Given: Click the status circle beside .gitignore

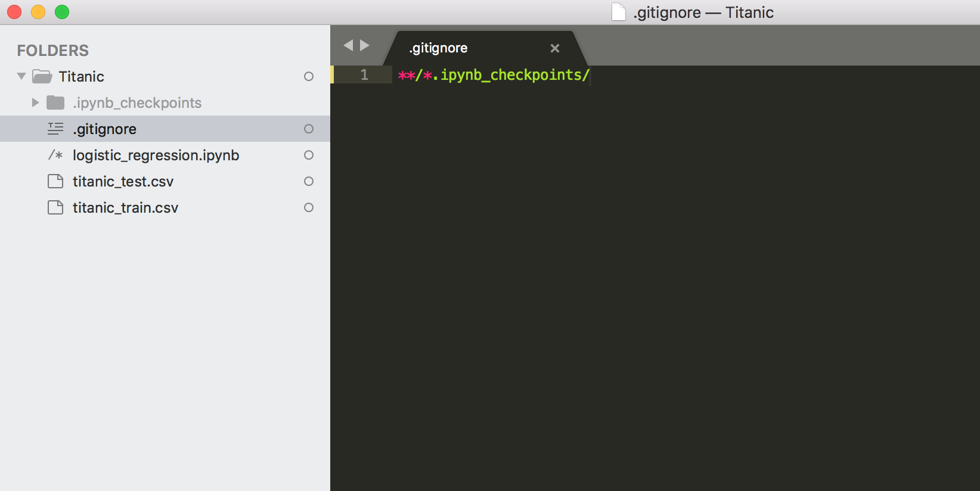Looking at the screenshot, I should pyautogui.click(x=309, y=129).
